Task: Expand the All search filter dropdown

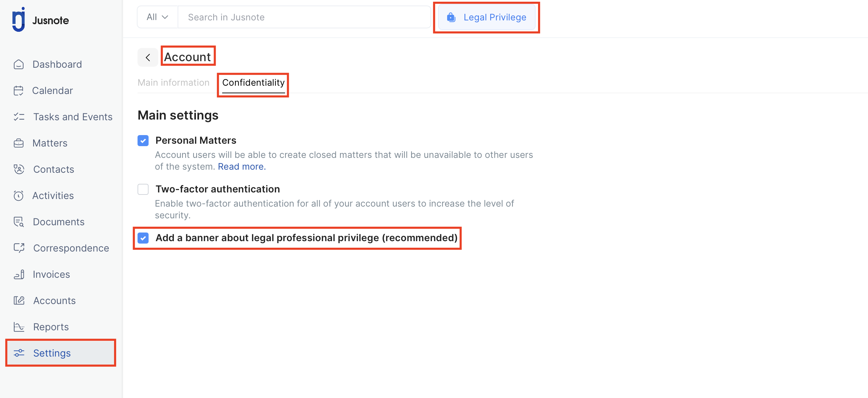Action: coord(157,17)
